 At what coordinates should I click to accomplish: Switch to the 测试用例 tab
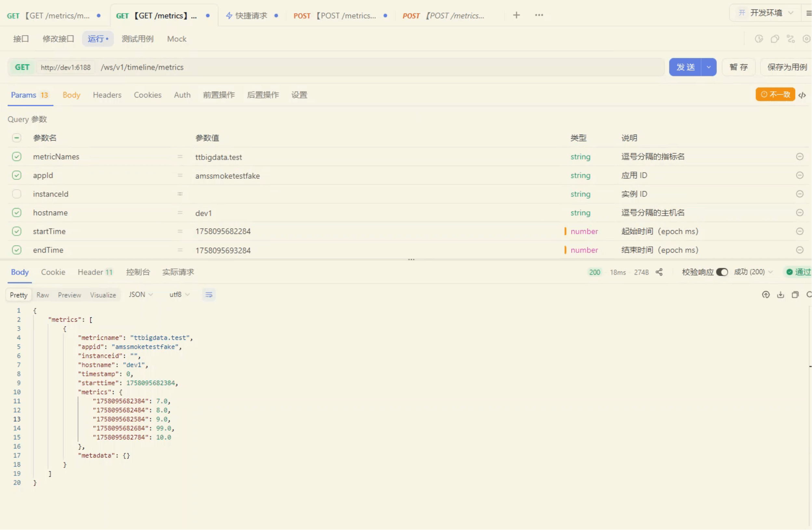click(138, 39)
